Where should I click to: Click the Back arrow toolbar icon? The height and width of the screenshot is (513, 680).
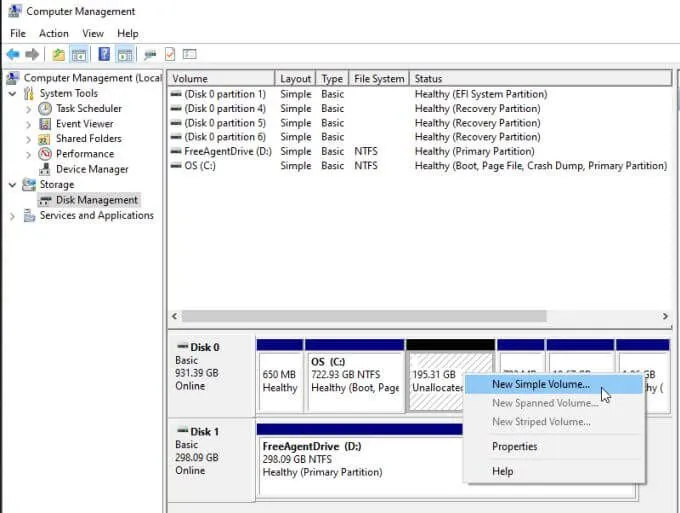coord(13,54)
